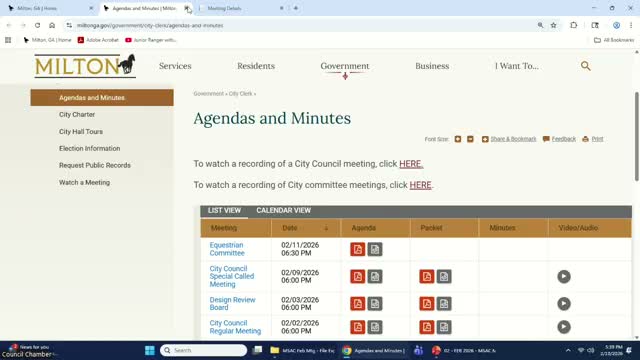This screenshot has height=360, width=640.
Task: Open Services navigation menu
Action: click(175, 66)
